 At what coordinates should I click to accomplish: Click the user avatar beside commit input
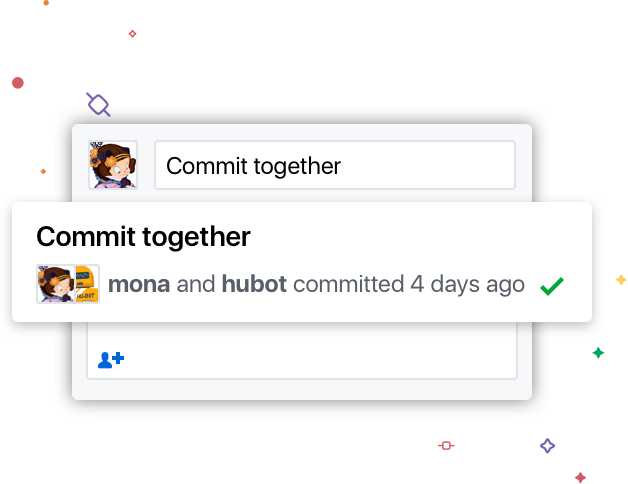112,165
